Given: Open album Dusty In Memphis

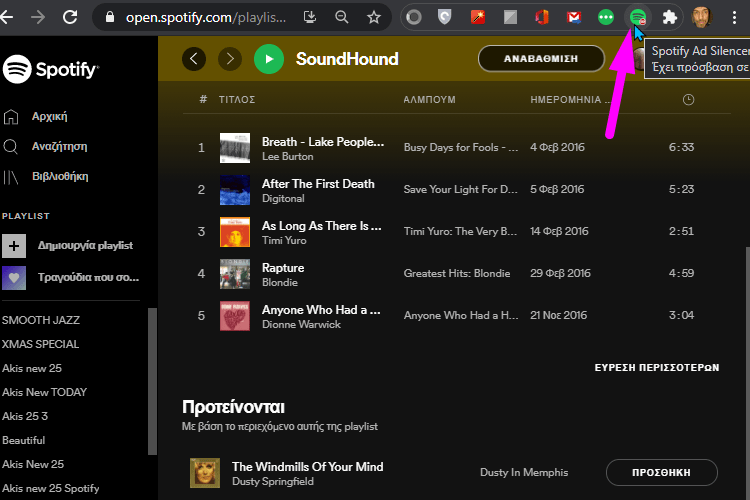Looking at the screenshot, I should 524,472.
